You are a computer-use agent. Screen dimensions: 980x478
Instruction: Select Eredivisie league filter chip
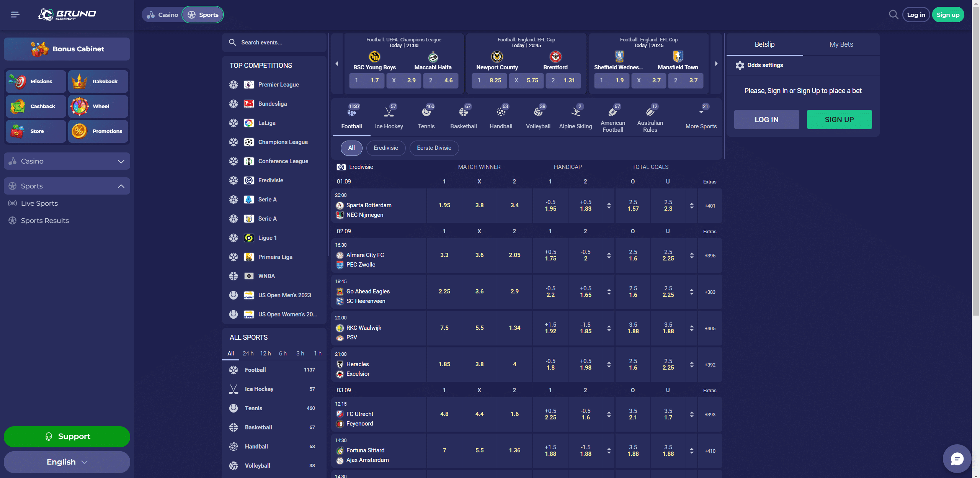coord(386,148)
